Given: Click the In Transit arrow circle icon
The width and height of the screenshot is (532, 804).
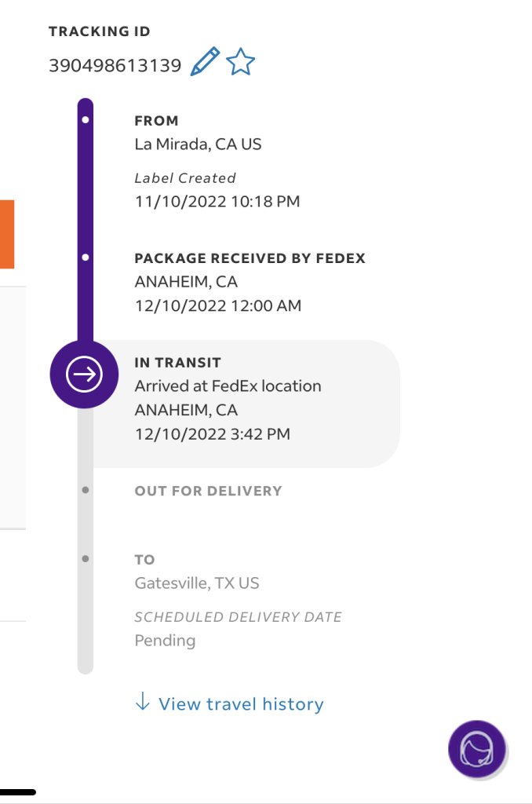Looking at the screenshot, I should (x=84, y=375).
